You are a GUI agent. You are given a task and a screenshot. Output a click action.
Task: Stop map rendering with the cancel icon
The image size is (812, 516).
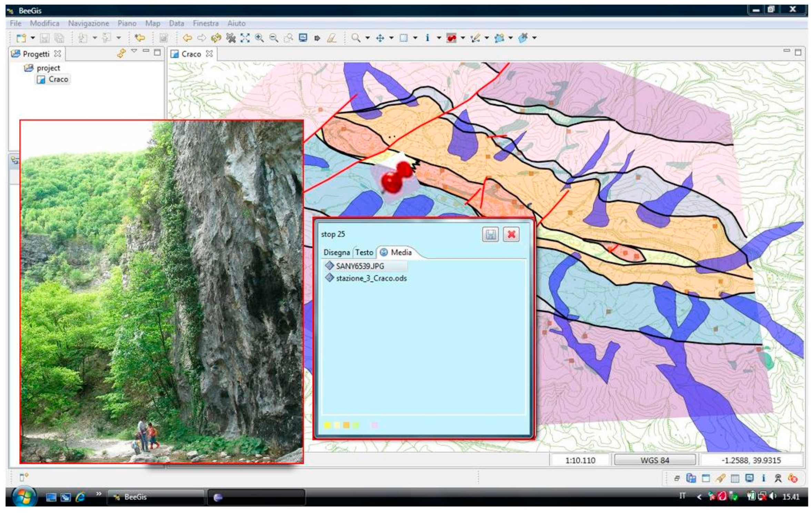[x=230, y=38]
